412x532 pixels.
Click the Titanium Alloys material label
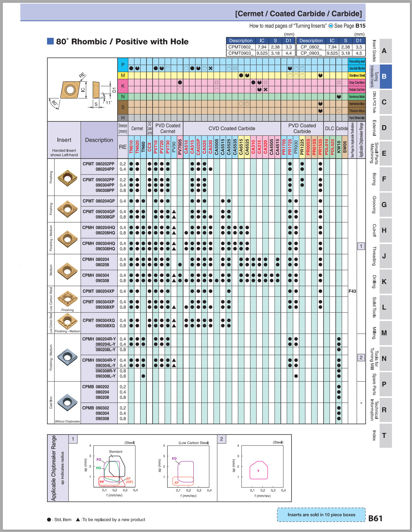point(357,111)
